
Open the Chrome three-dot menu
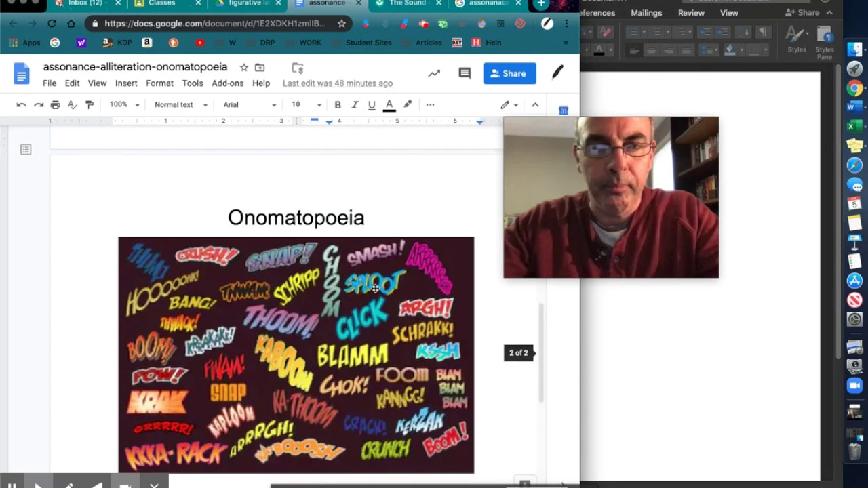[x=566, y=24]
